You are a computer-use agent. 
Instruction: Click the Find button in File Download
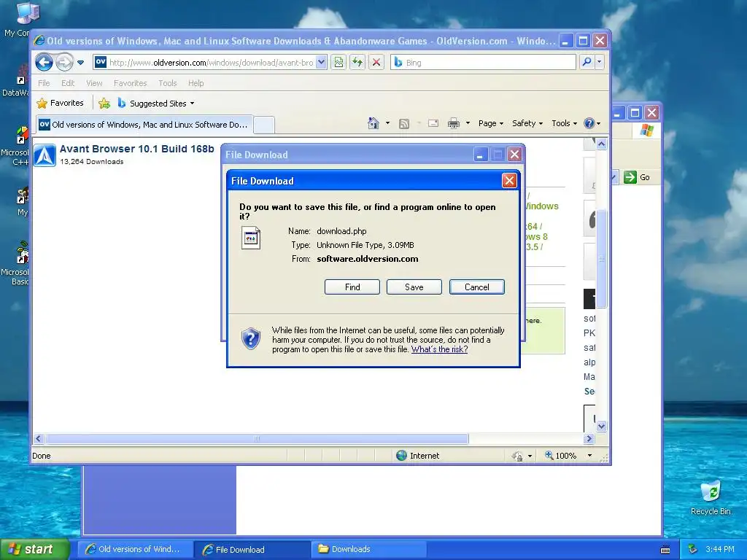[x=352, y=287]
